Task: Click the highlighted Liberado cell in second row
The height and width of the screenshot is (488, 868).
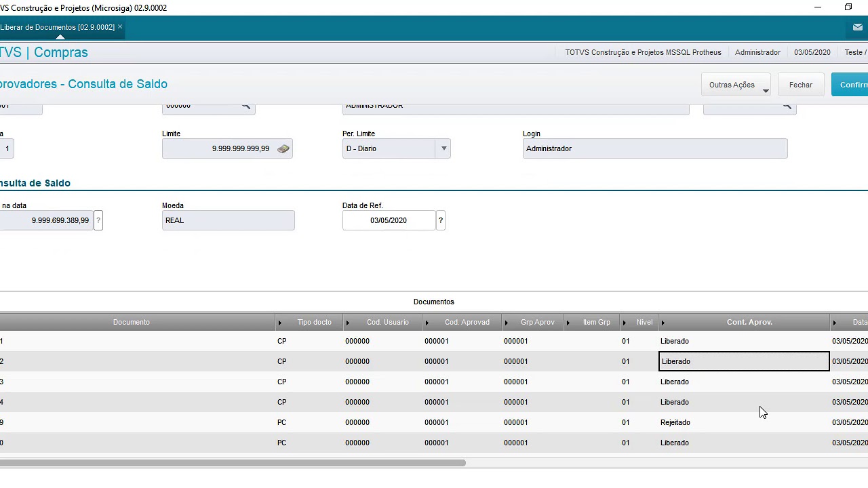Action: click(x=744, y=361)
